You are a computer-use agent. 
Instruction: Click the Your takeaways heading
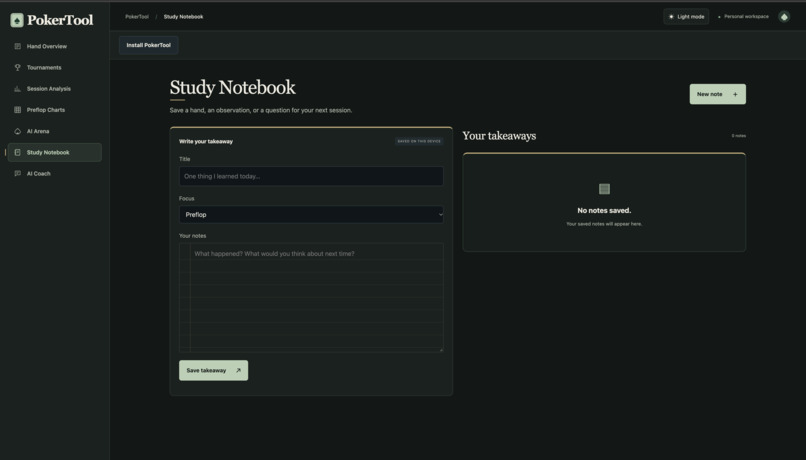(499, 136)
